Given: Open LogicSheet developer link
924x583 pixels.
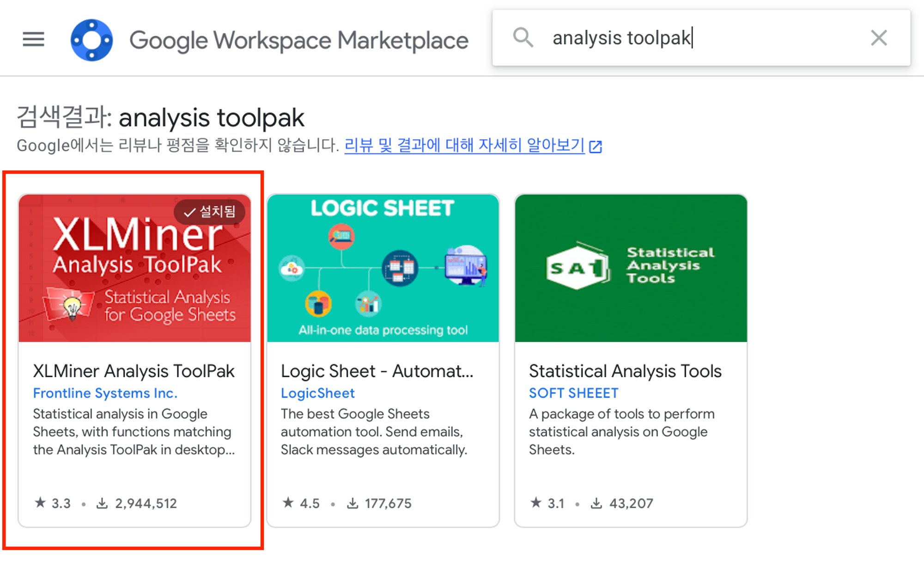Looking at the screenshot, I should pyautogui.click(x=318, y=393).
